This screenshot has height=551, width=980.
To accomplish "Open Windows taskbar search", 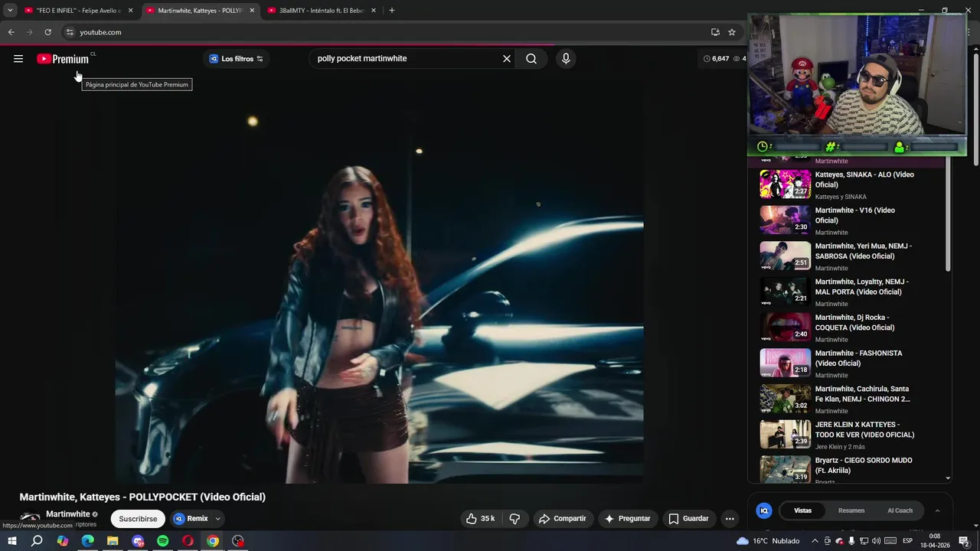I will [37, 541].
